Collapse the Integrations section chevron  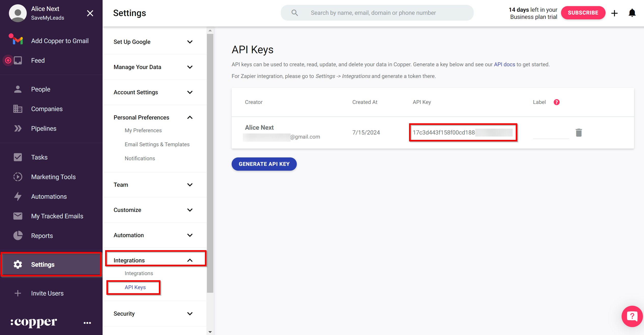coord(190,260)
